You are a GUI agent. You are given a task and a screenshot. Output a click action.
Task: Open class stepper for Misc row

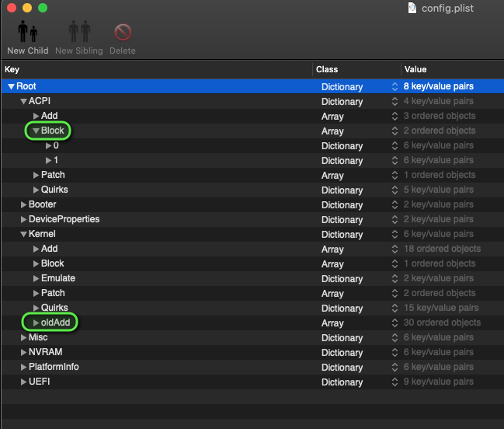pos(395,337)
